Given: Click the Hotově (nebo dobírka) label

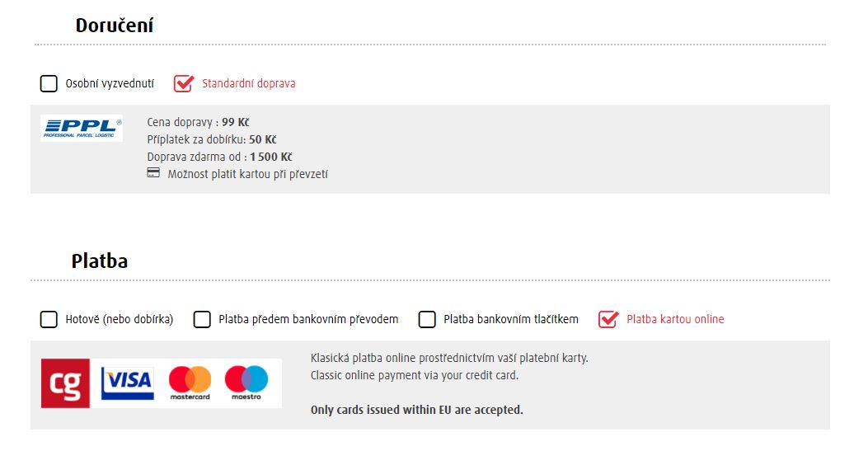Looking at the screenshot, I should click(120, 319).
